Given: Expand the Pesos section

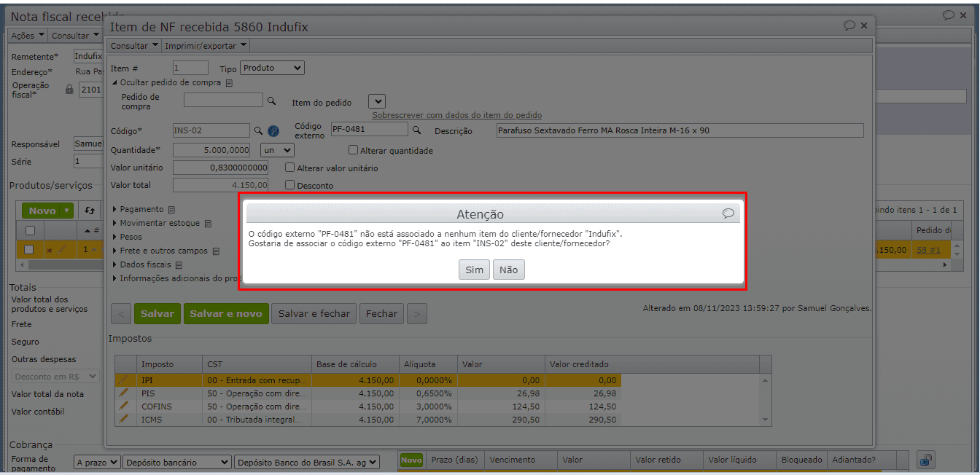Looking at the screenshot, I should pos(114,237).
